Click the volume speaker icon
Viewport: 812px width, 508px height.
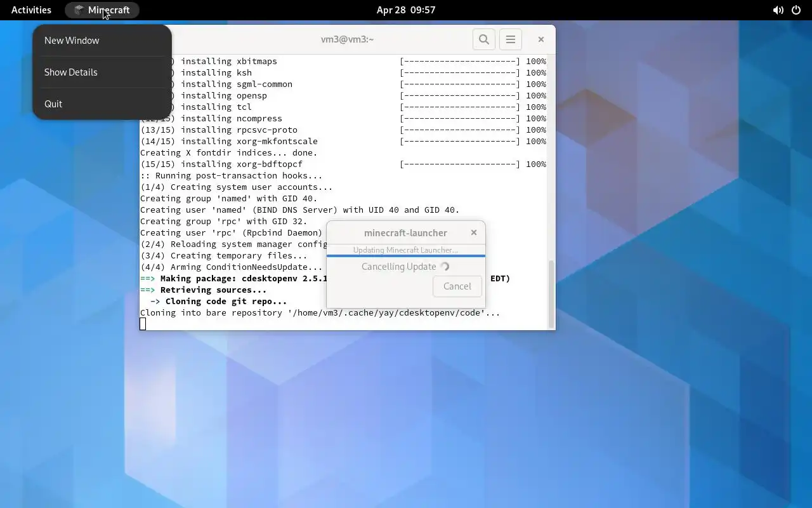[x=778, y=10]
